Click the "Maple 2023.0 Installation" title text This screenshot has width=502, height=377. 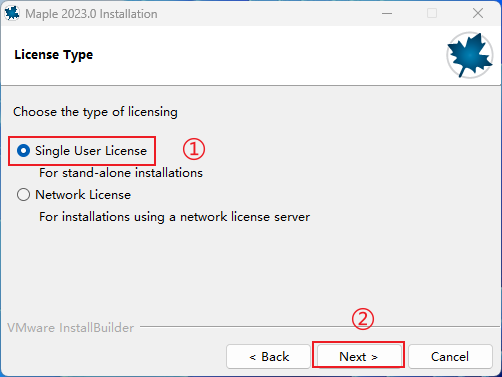coord(91,14)
